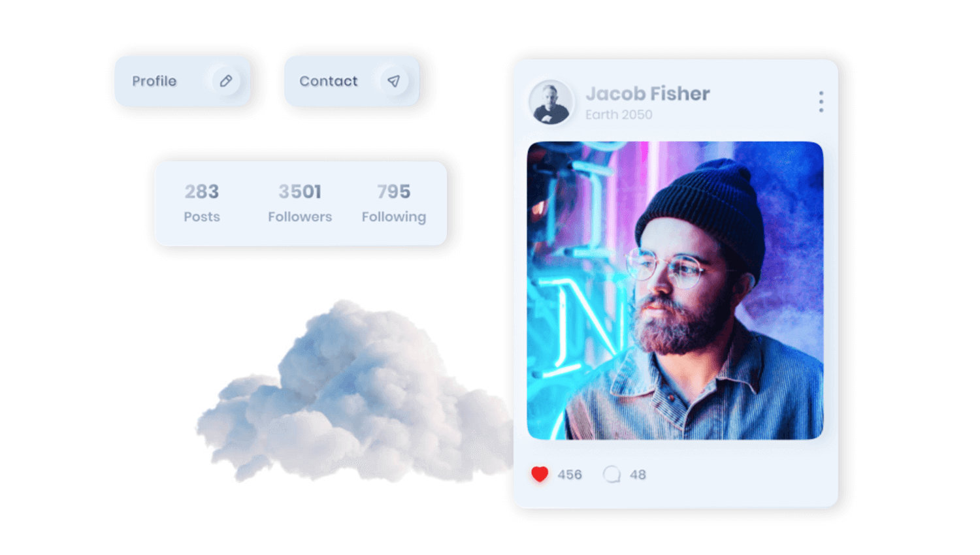Open the Jacob Fisher profile name

point(647,93)
